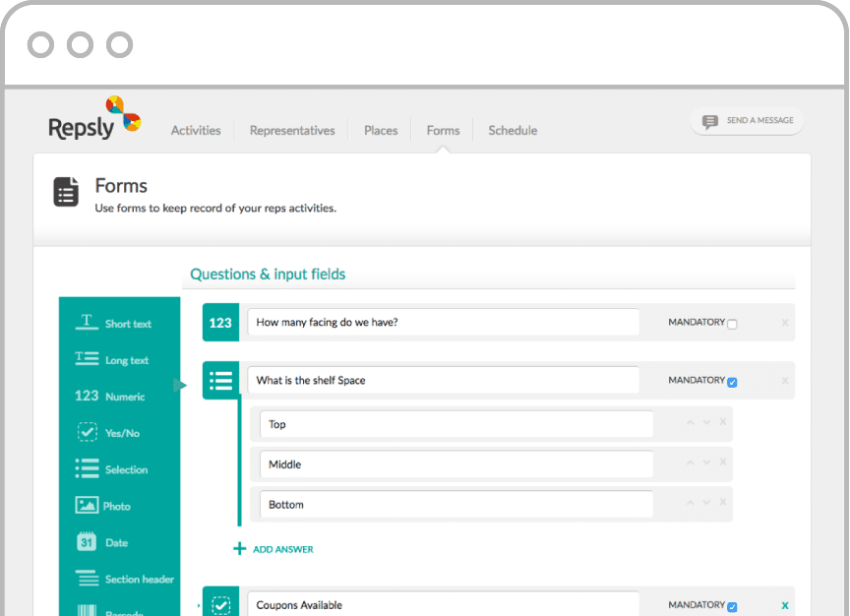
Task: Add a Long text field icon
Action: pyautogui.click(x=87, y=359)
